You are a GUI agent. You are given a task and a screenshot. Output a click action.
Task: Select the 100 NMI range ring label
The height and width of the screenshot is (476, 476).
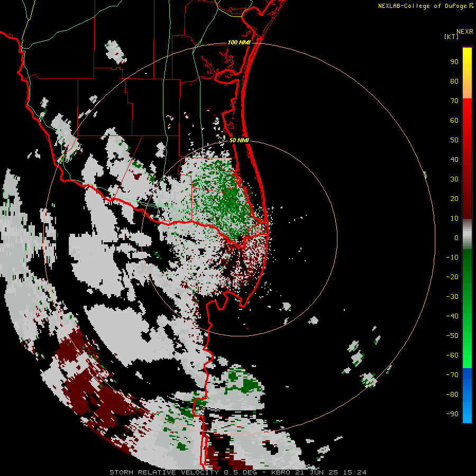(x=239, y=42)
